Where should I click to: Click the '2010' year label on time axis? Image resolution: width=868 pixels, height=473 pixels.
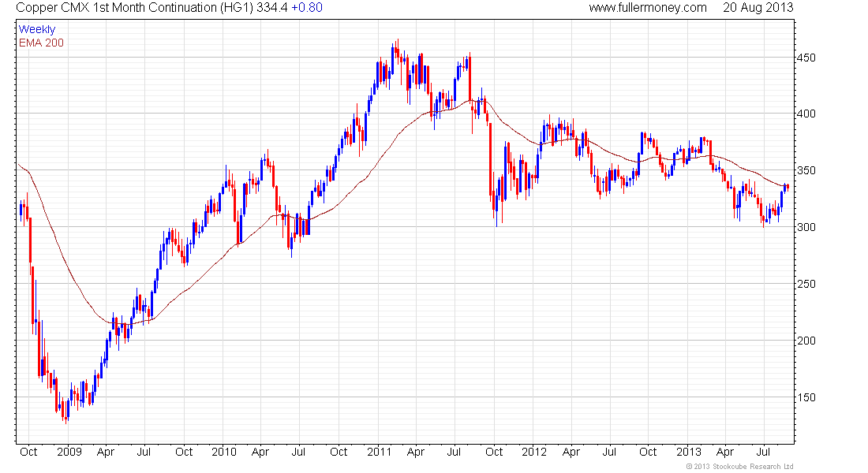(x=223, y=452)
